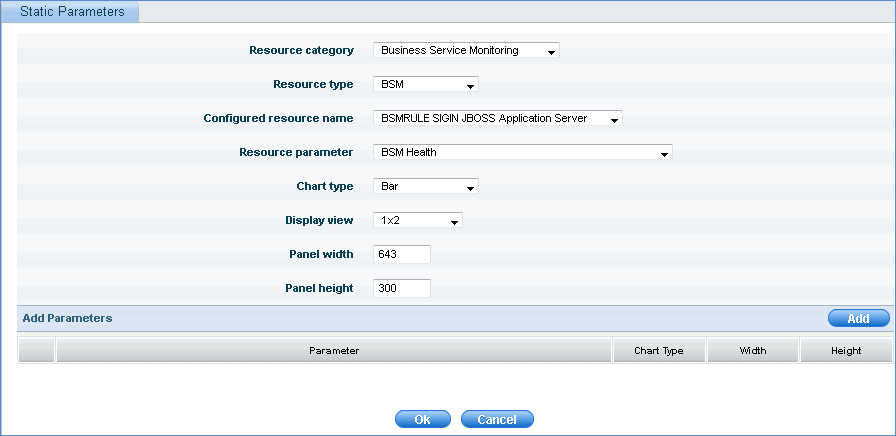Open the Resource parameter BSM Health dropdown
Viewport: 896px width, 436px height.
[522, 153]
